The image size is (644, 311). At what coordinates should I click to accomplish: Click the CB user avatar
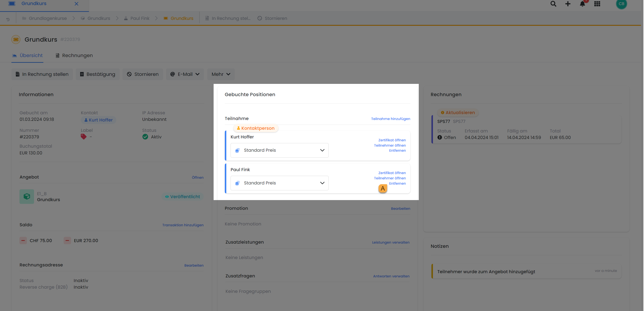tap(621, 4)
